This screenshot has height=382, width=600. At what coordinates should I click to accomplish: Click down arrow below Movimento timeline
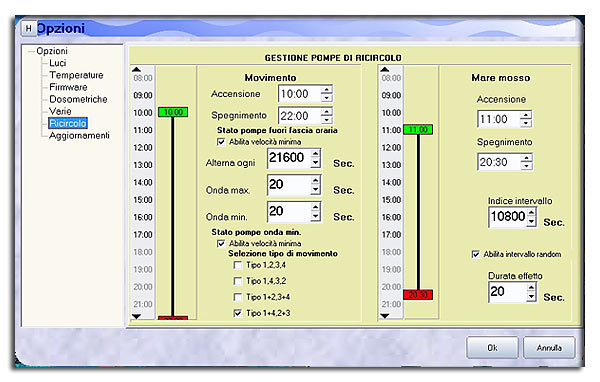tap(136, 316)
